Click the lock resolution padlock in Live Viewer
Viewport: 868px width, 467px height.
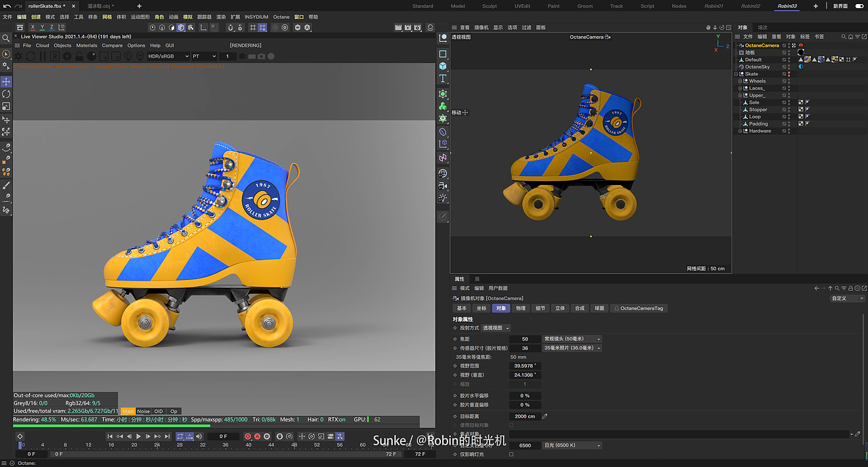point(79,56)
